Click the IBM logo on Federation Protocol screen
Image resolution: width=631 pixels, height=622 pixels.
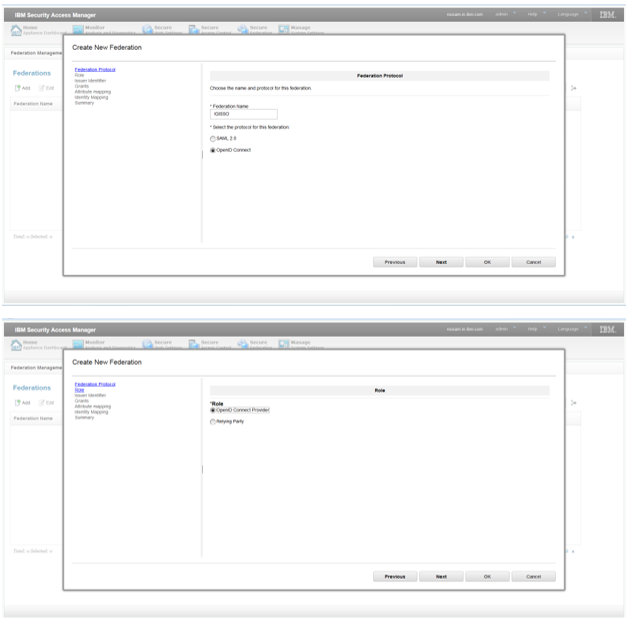(607, 15)
